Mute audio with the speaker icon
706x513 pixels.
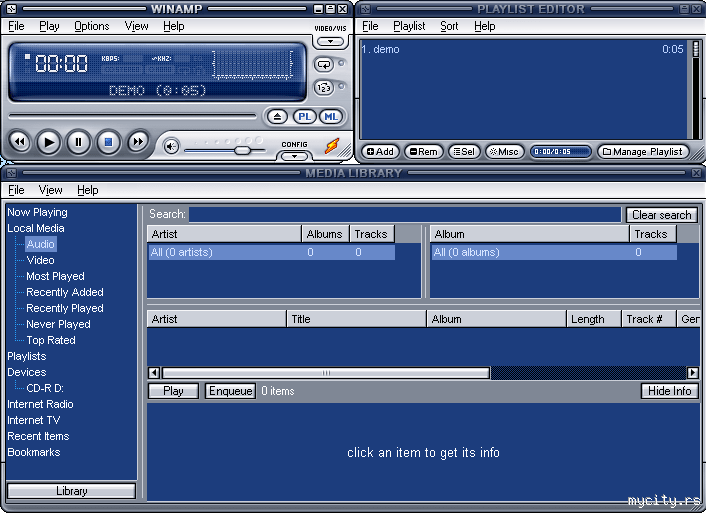[171, 146]
